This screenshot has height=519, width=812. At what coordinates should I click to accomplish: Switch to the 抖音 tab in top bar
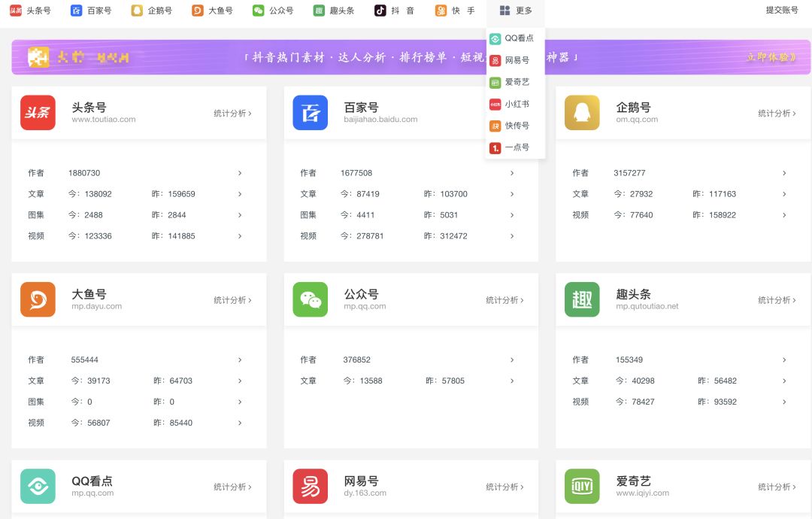coord(394,11)
